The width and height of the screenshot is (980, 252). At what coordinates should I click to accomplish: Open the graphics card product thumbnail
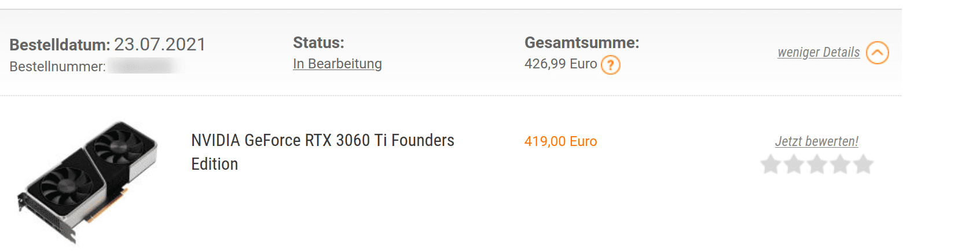(87, 181)
